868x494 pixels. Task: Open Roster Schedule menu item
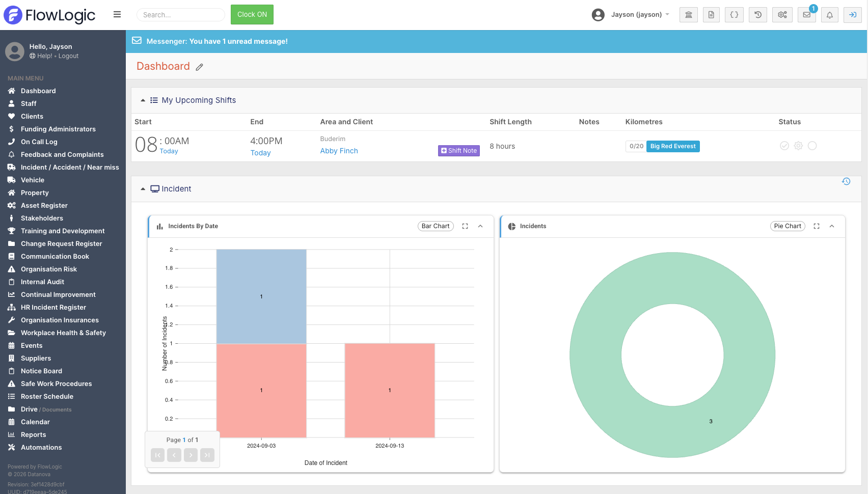[47, 396]
